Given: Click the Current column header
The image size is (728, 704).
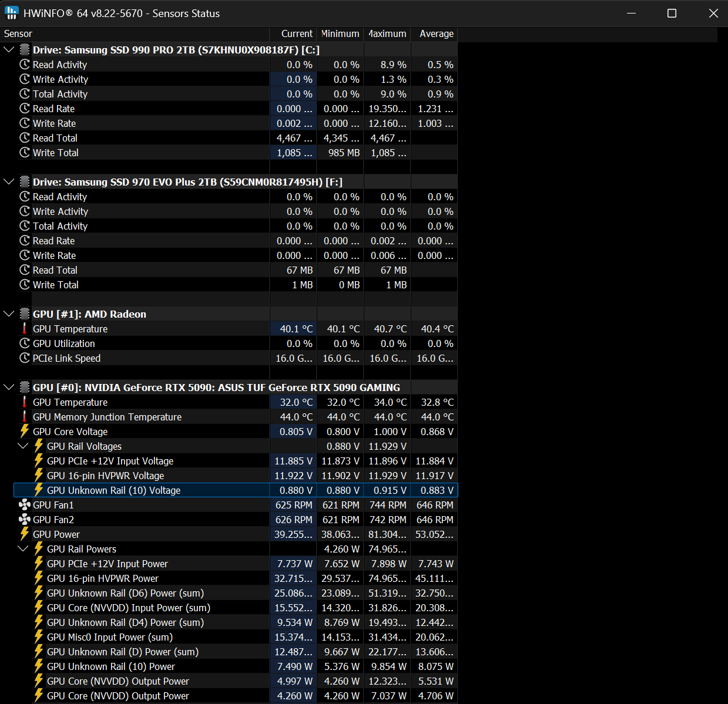Looking at the screenshot, I should (x=297, y=34).
